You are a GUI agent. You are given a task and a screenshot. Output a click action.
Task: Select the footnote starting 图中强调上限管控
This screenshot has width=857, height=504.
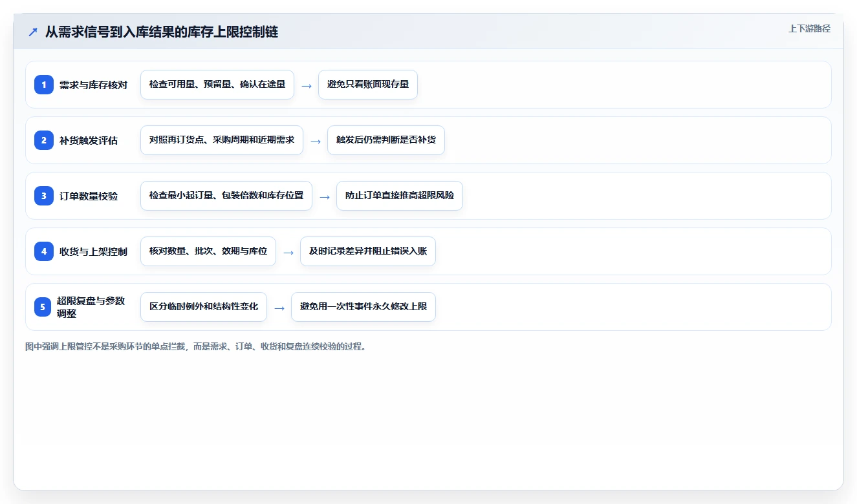197,346
